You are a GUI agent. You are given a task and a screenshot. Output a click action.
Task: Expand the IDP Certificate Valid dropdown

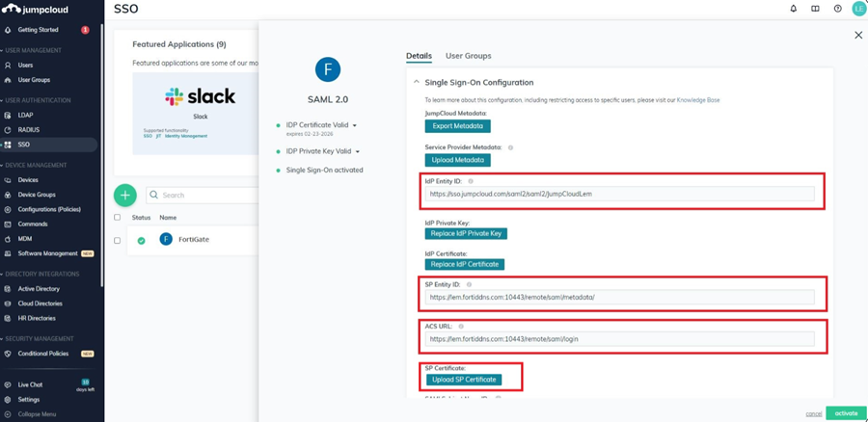tap(355, 125)
